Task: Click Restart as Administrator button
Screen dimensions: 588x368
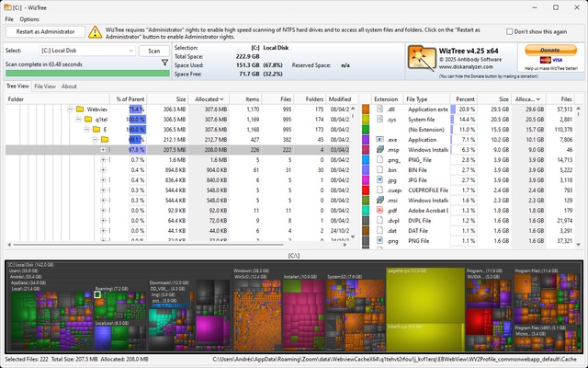Action: point(45,32)
